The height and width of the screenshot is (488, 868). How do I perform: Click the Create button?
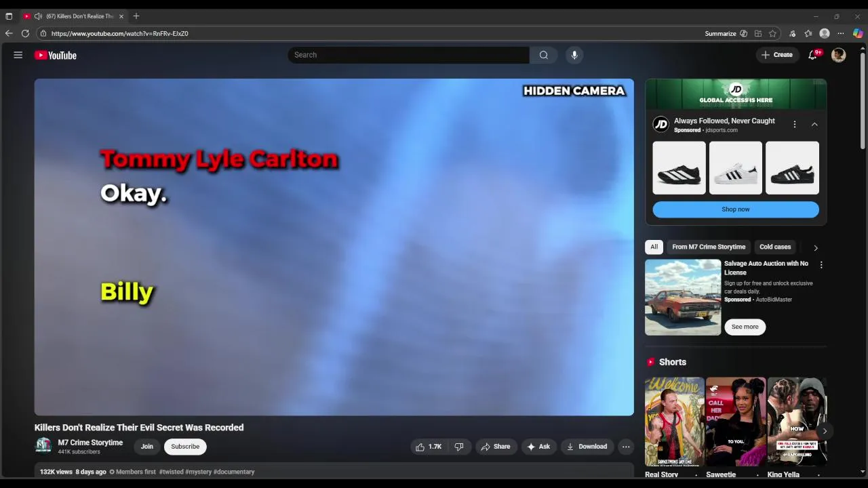click(776, 55)
